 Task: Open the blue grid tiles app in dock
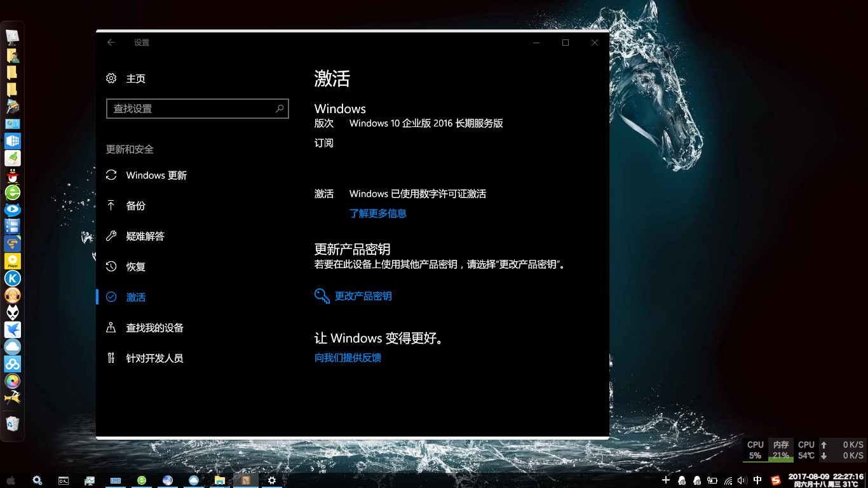point(13,141)
